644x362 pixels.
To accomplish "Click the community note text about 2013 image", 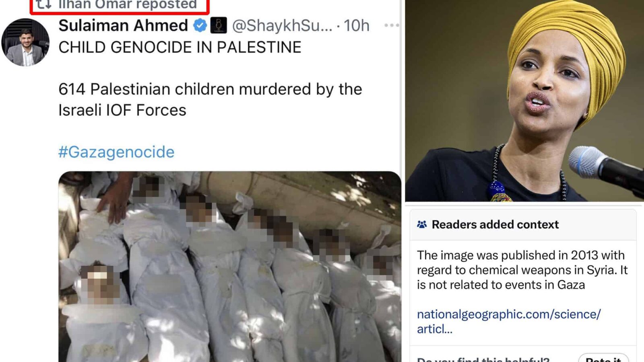I will pyautogui.click(x=522, y=270).
